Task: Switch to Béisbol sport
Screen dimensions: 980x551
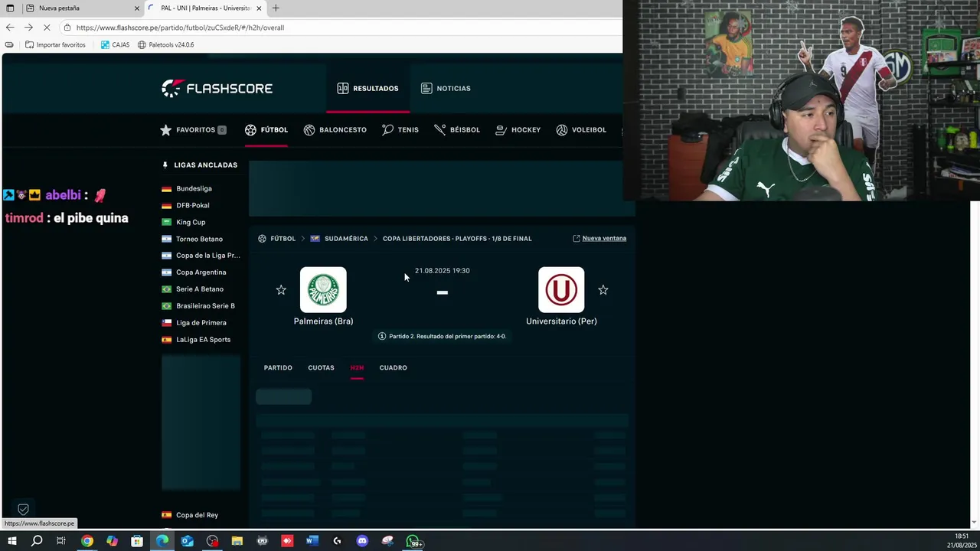Action: point(456,130)
